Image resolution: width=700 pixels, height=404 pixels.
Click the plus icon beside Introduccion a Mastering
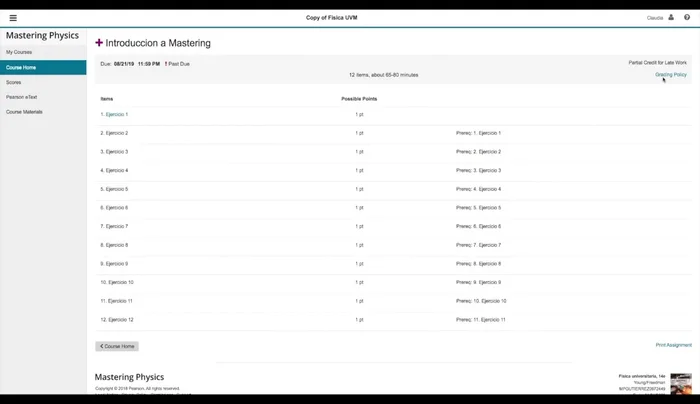click(x=99, y=43)
